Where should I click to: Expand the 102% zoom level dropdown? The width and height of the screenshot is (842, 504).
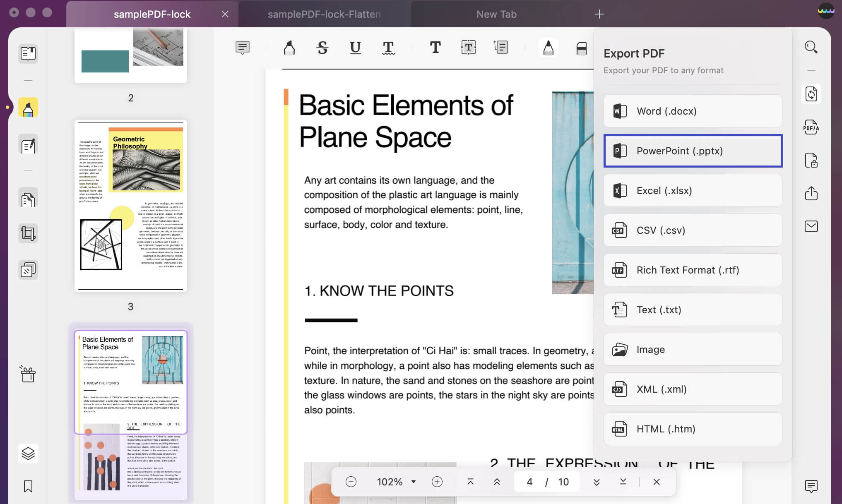tap(413, 482)
